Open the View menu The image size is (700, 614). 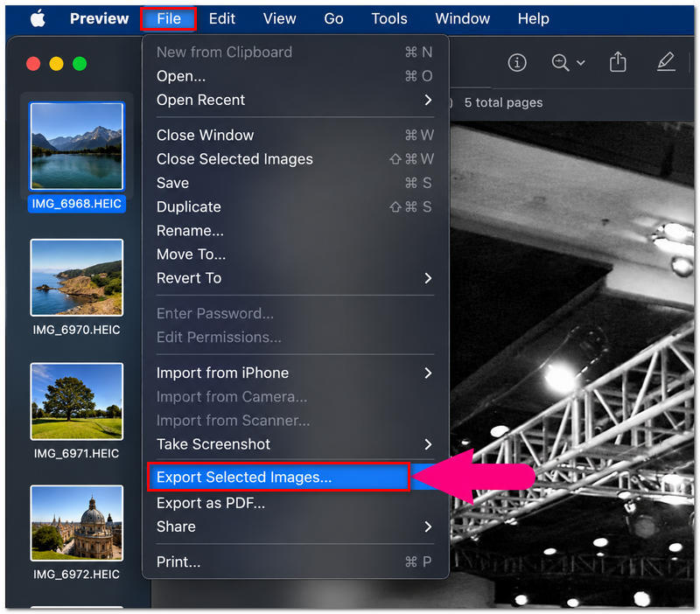pyautogui.click(x=279, y=18)
